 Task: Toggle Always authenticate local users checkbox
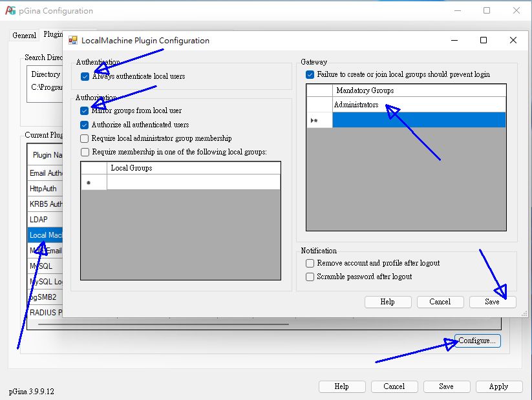point(85,76)
